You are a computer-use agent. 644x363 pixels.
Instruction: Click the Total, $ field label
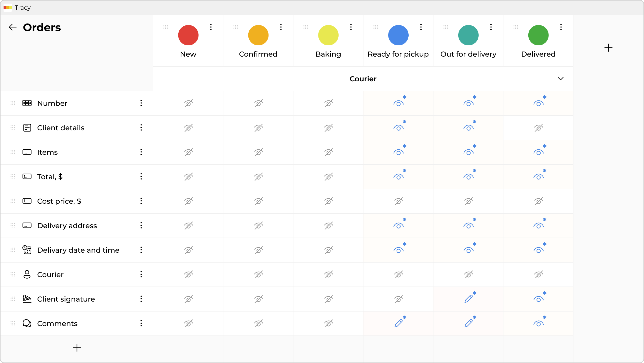tap(50, 177)
